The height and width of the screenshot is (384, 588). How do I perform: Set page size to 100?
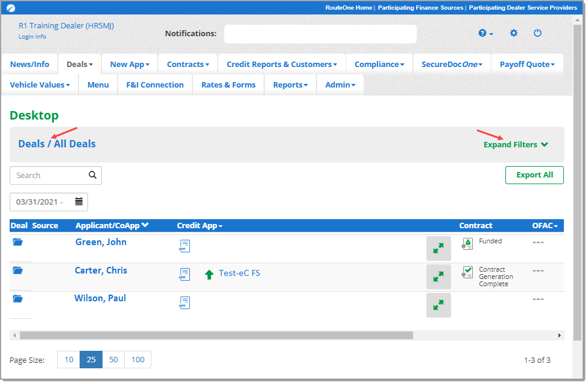pos(138,360)
